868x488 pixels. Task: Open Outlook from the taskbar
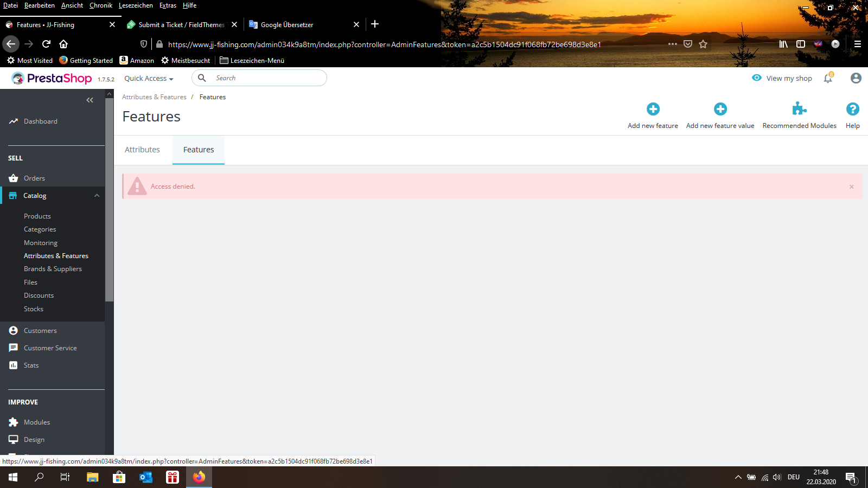tap(146, 477)
